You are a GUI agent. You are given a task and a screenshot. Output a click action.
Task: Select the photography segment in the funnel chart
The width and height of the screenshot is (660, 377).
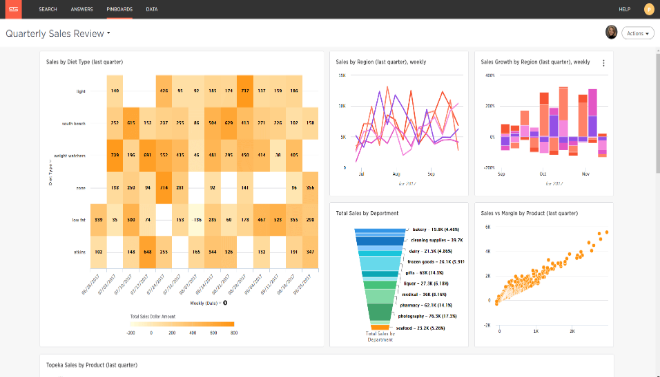tap(381, 312)
